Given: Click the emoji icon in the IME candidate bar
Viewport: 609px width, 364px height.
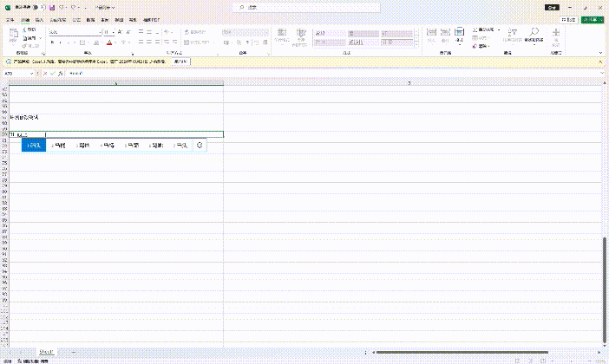Looking at the screenshot, I should click(200, 145).
